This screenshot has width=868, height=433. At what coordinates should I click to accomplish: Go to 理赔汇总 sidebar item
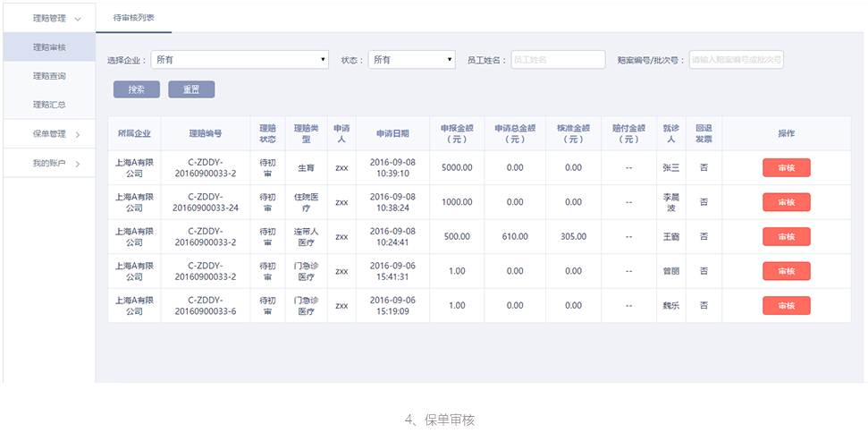coord(49,105)
